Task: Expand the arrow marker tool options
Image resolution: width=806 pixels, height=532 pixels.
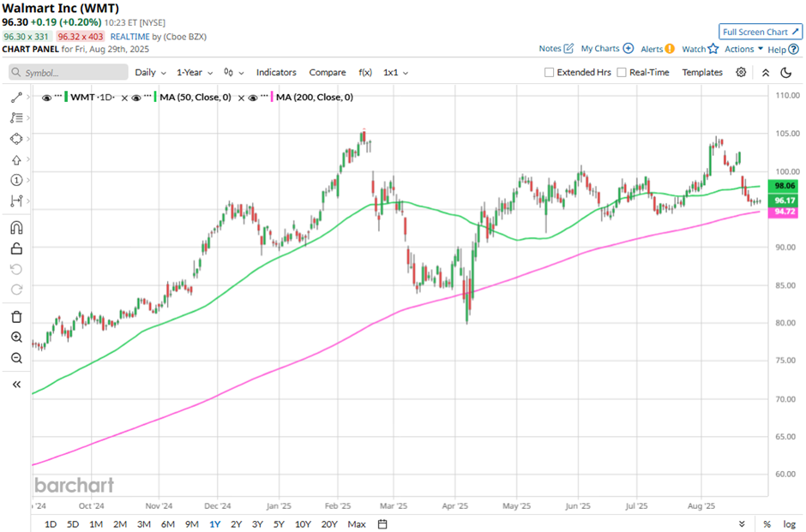Action: coord(27,160)
